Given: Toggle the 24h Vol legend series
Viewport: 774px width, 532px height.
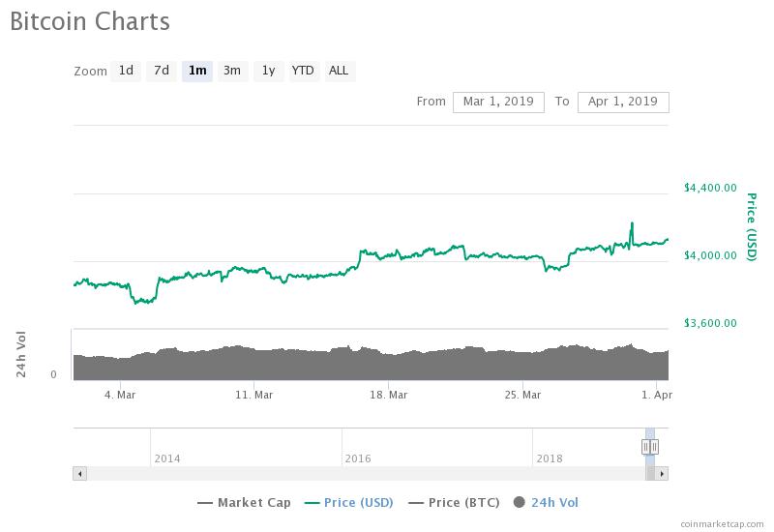Looking at the screenshot, I should coord(546,502).
